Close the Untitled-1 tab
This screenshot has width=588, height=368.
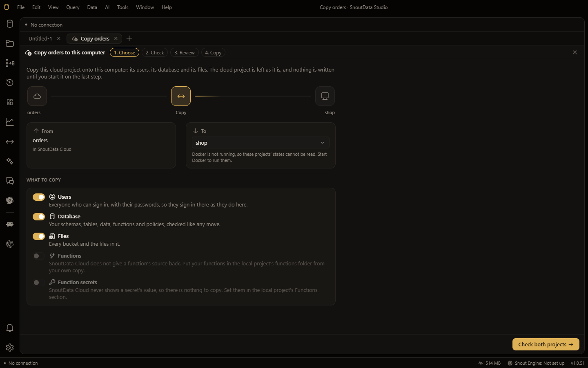click(x=59, y=38)
